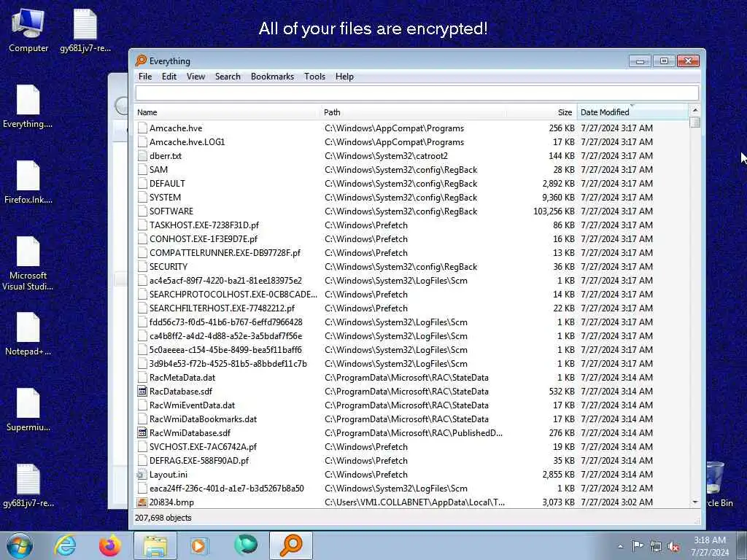Image resolution: width=747 pixels, height=560 pixels.
Task: Select Amcache.hve.LOG1 row
Action: click(411, 142)
